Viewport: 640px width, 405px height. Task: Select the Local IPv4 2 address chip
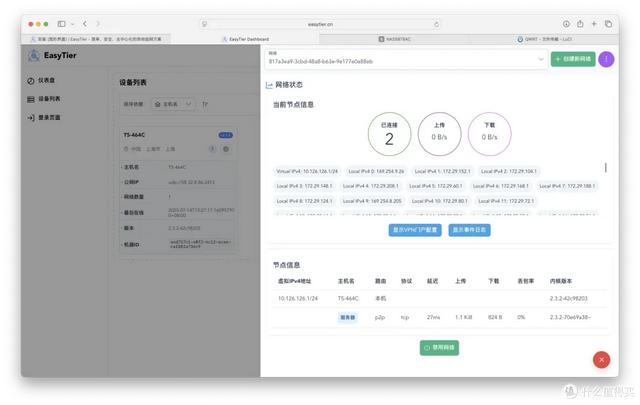pyautogui.click(x=509, y=171)
